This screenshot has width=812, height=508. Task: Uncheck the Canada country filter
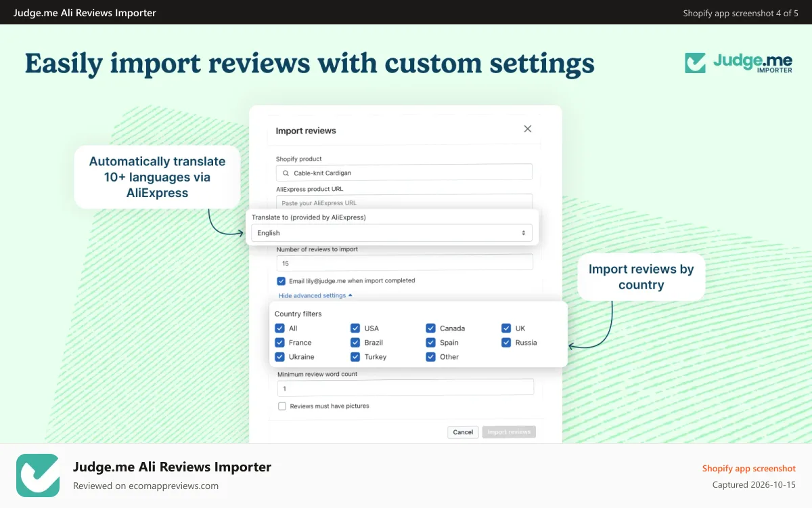pos(430,329)
